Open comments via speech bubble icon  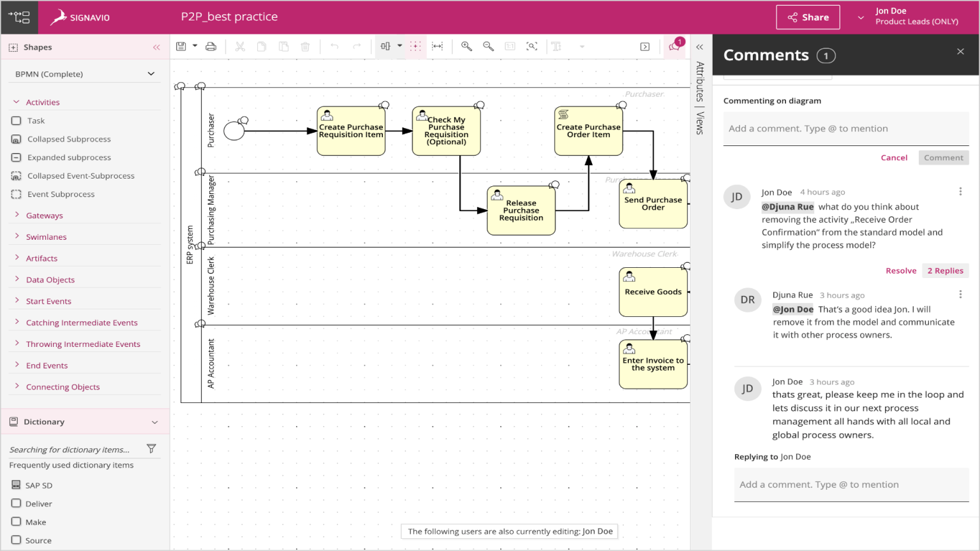point(674,47)
